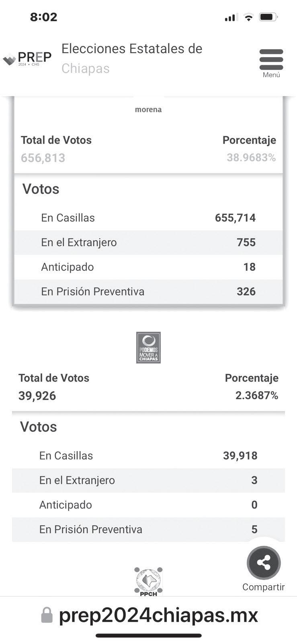Tap the share Compartir button
Screen dimensions: 297x644
263,563
